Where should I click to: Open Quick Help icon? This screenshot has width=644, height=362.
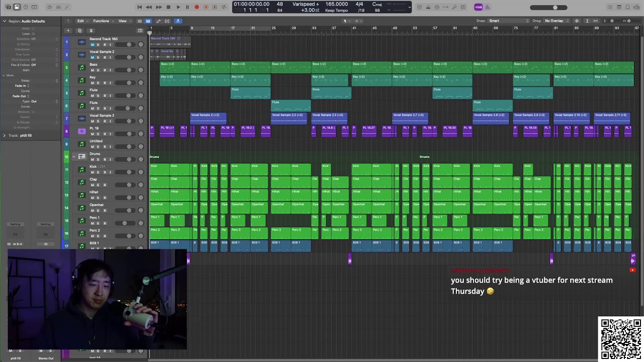point(25,7)
